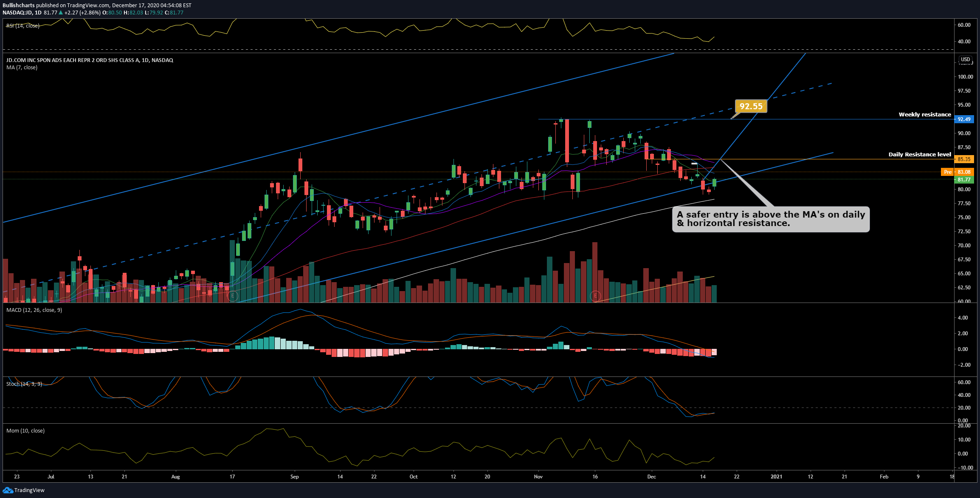Select the Daily Resistance level label
This screenshot has width=980, height=498.
pos(920,155)
